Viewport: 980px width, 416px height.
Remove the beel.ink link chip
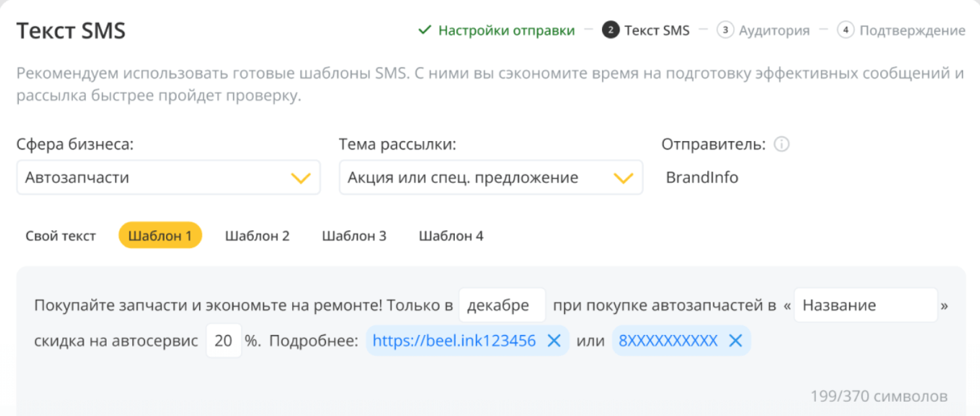point(553,341)
